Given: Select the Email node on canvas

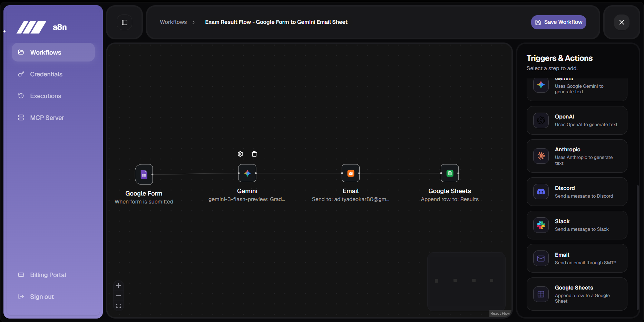Looking at the screenshot, I should point(351,173).
